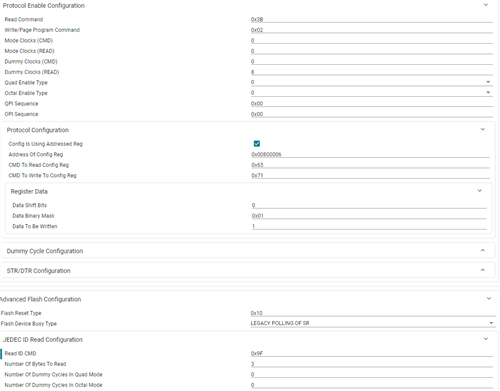Image resolution: width=500 pixels, height=391 pixels.
Task: Expand the Dummy Cycle Configuration section
Action: click(x=483, y=250)
